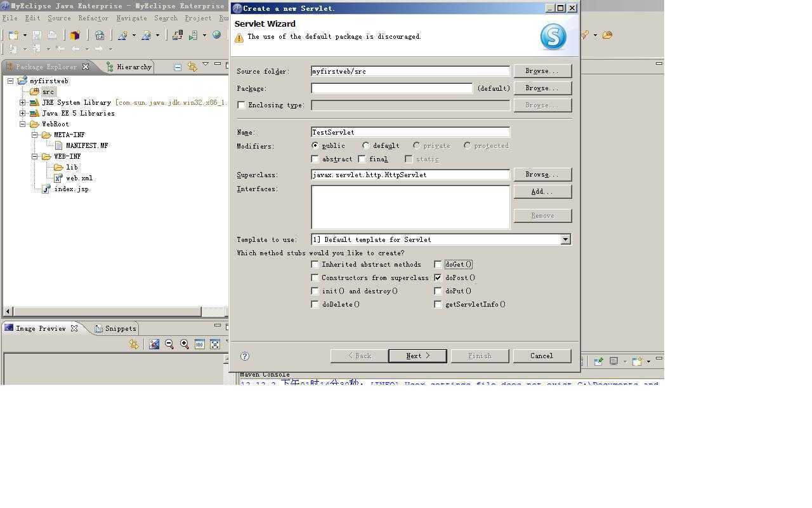Click the Package Explorer horizontal scrollbar
The image size is (812, 508).
(107, 311)
